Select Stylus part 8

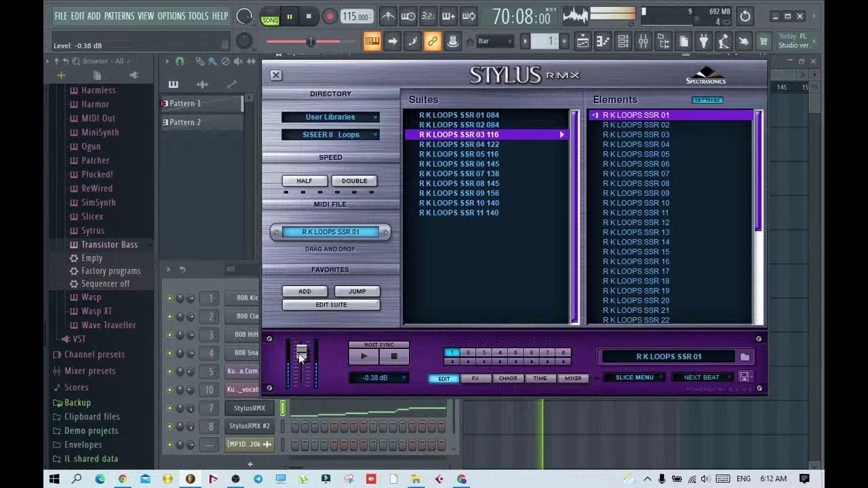click(563, 352)
